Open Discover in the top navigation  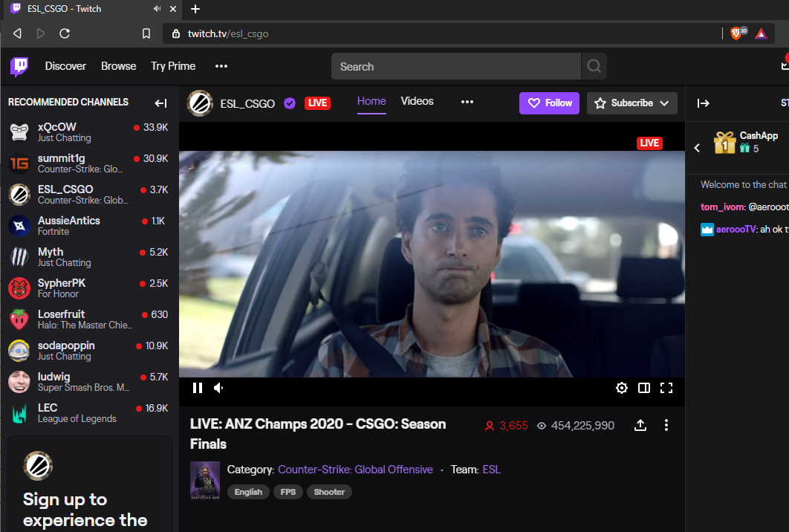coord(65,66)
